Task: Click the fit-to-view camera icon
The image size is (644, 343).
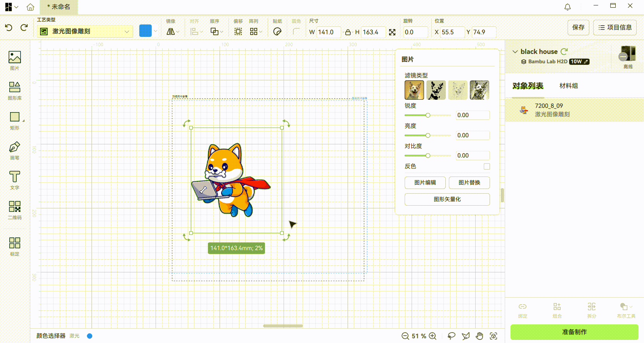Action: click(493, 336)
